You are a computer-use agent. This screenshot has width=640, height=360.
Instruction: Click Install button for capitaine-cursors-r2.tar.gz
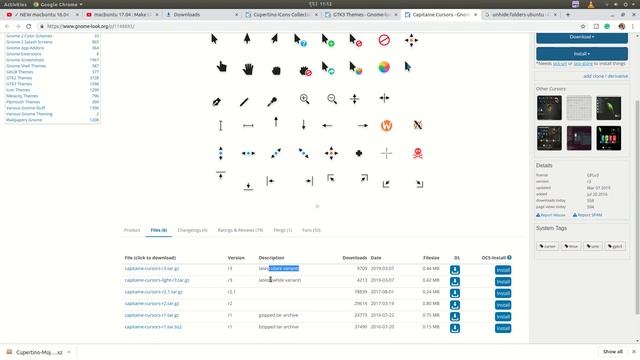(x=503, y=305)
